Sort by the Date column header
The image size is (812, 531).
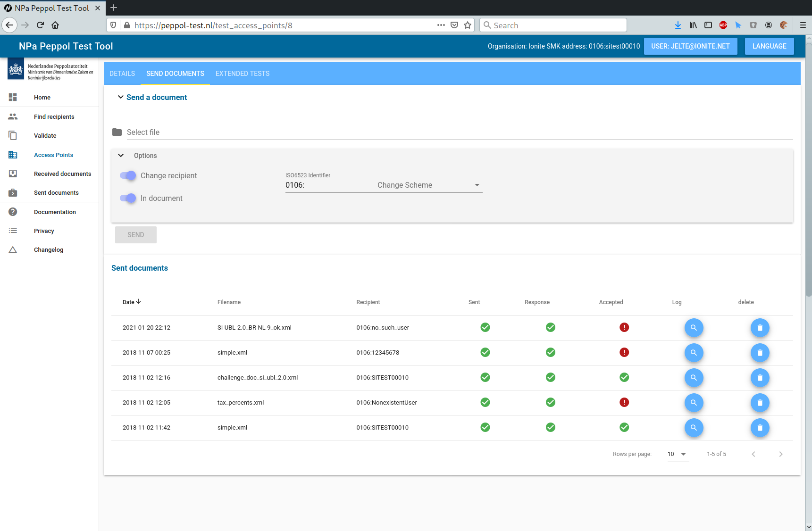tap(132, 302)
